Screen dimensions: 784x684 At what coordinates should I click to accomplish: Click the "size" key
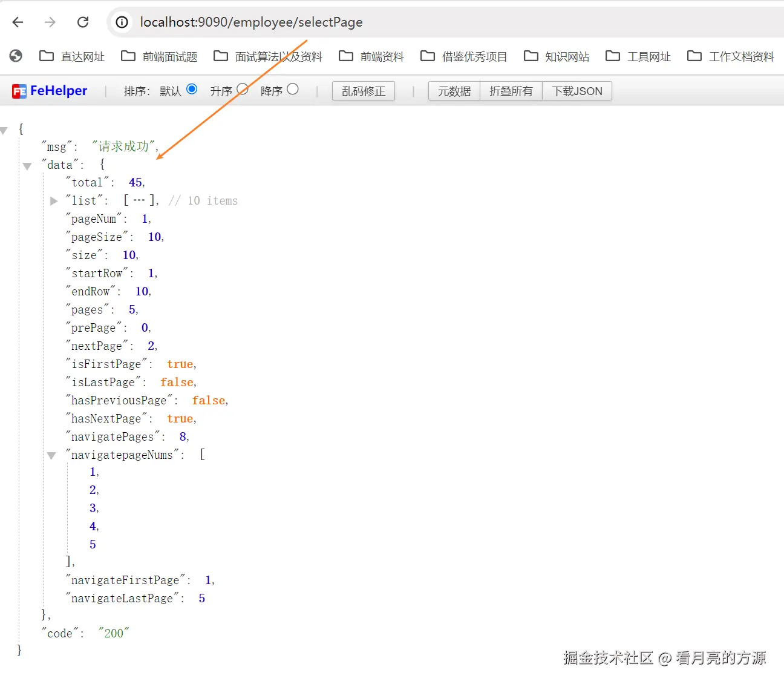click(84, 255)
